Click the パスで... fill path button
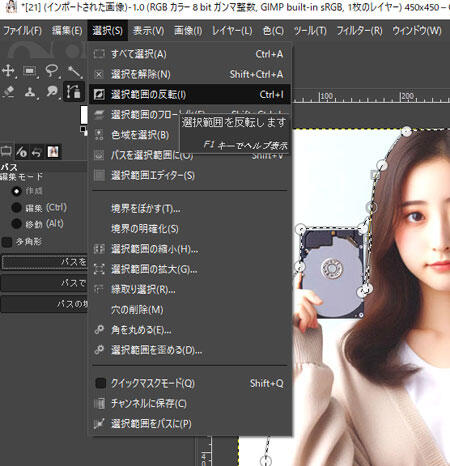This screenshot has height=466, width=450. tap(44, 283)
